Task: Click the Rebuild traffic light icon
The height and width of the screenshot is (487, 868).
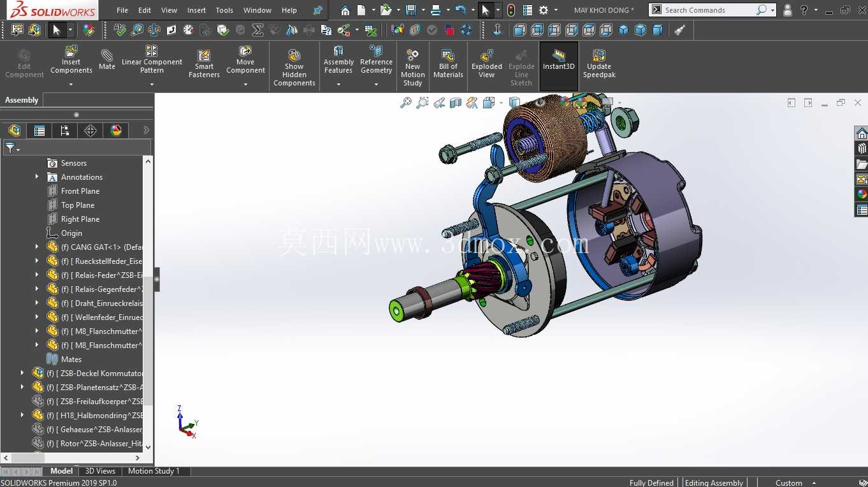Action: [x=511, y=10]
